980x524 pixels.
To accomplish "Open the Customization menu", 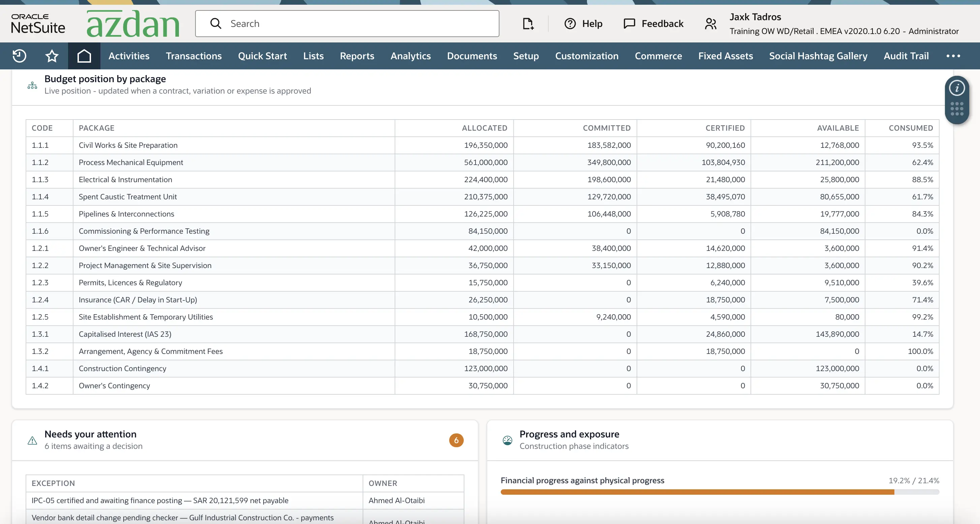I will point(587,56).
